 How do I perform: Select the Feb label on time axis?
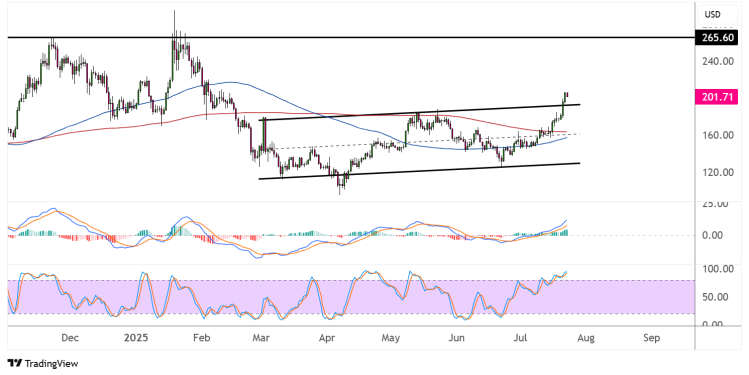pyautogui.click(x=201, y=338)
